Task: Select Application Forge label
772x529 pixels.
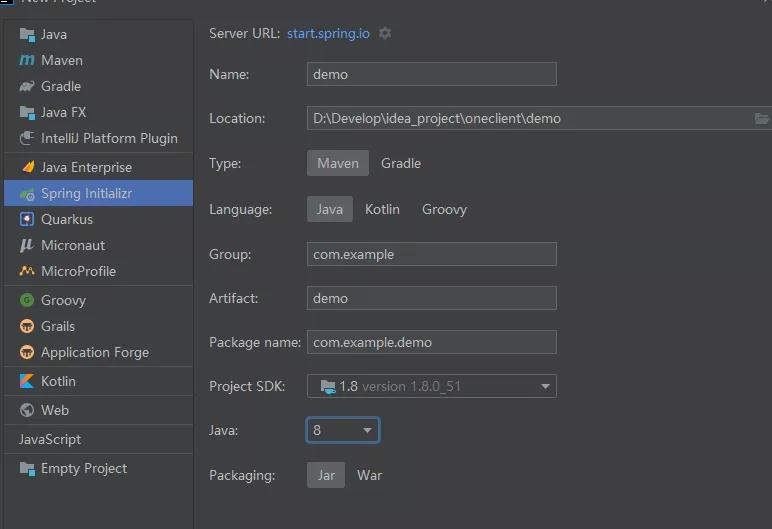Action: (95, 352)
